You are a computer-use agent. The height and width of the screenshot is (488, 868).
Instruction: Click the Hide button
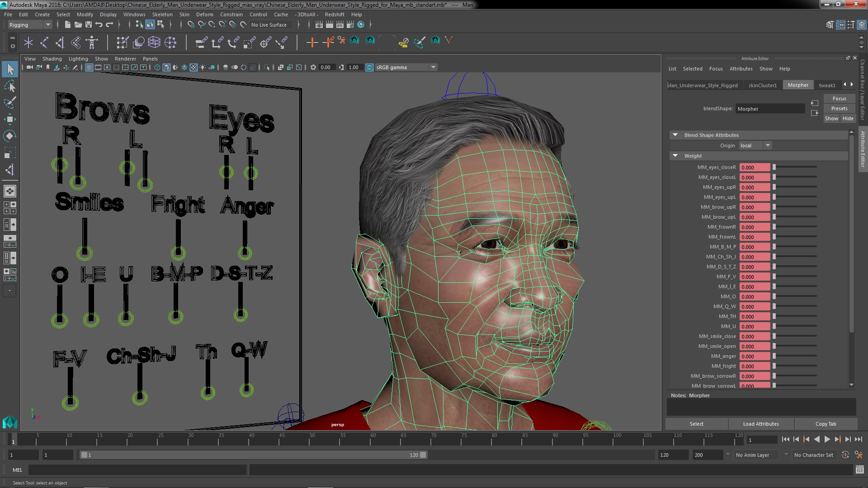[x=848, y=118]
